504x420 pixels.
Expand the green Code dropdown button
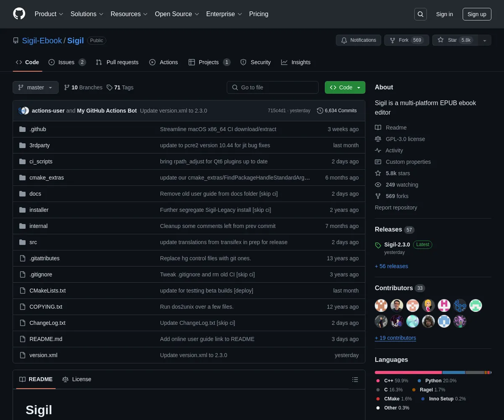(345, 87)
